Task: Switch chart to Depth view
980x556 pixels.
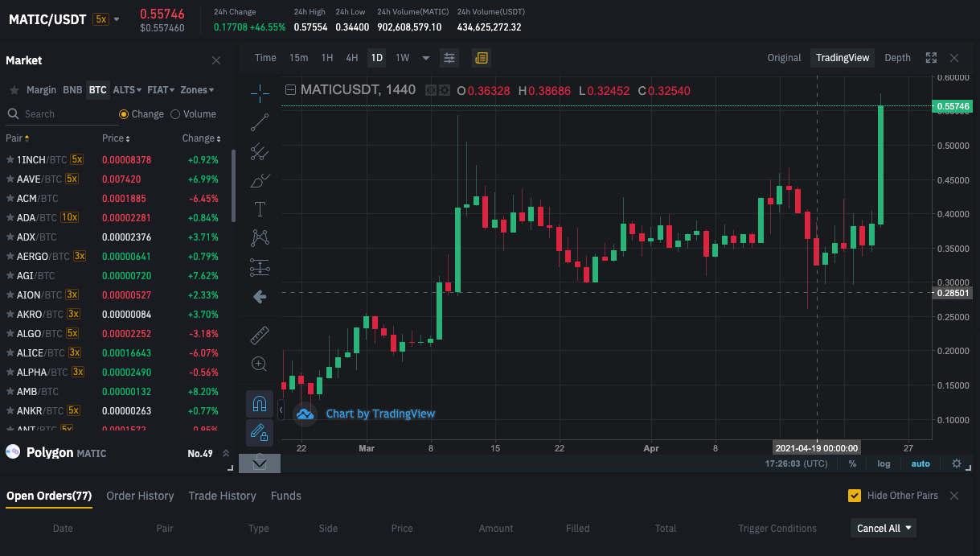Action: click(897, 58)
